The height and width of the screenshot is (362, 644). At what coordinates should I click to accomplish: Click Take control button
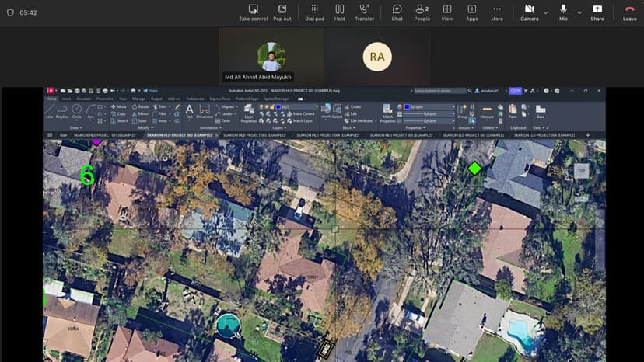point(253,12)
